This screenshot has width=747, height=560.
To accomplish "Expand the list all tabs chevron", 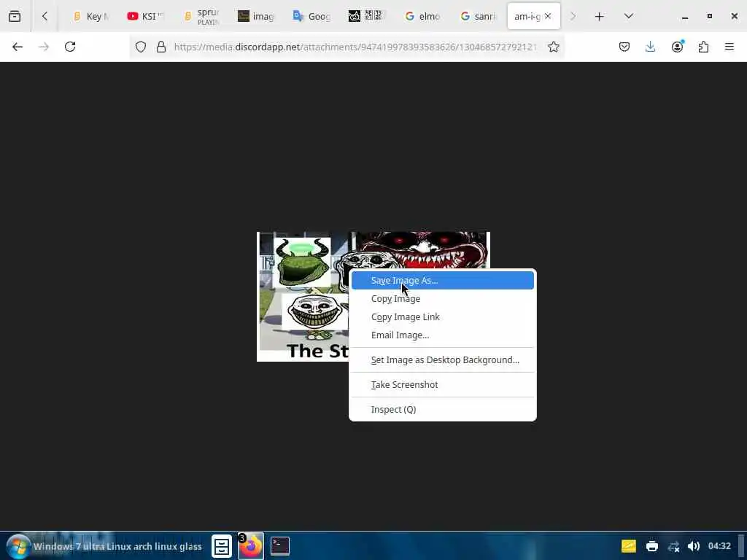I will coord(628,16).
